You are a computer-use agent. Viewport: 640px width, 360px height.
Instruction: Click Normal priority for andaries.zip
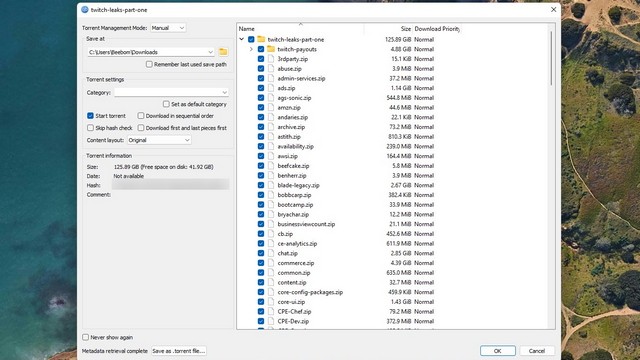coord(424,117)
